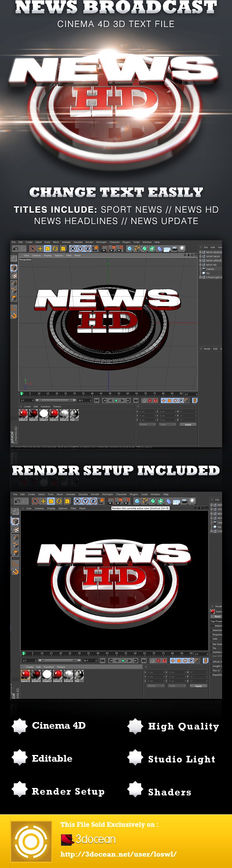
Task: Click light bulb icon in lower screenshot toolbar
Action: (192, 501)
